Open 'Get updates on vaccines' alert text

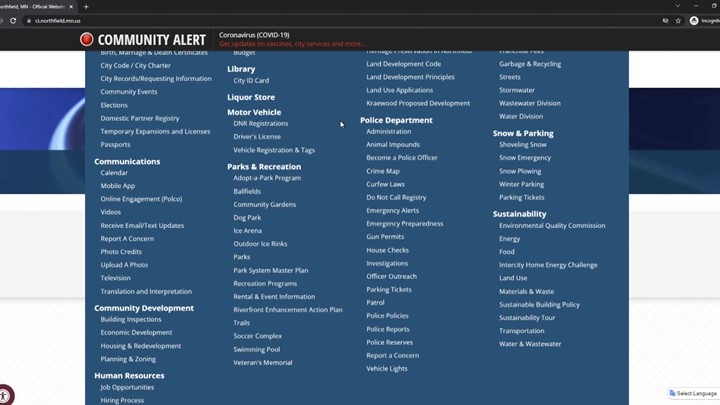pyautogui.click(x=292, y=44)
